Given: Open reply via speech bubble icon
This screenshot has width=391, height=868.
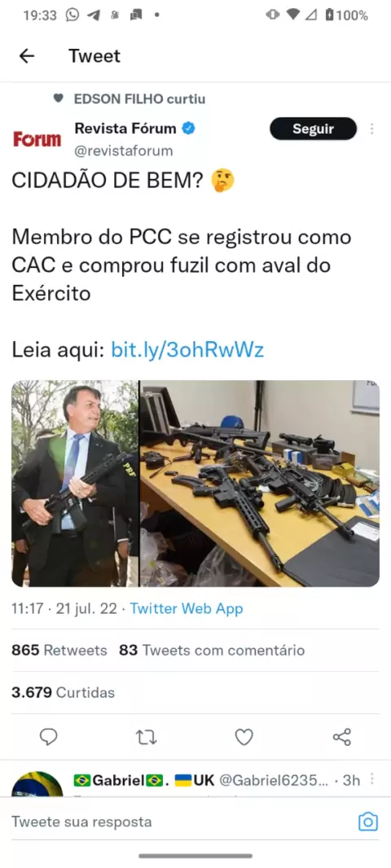Looking at the screenshot, I should pos(49,737).
